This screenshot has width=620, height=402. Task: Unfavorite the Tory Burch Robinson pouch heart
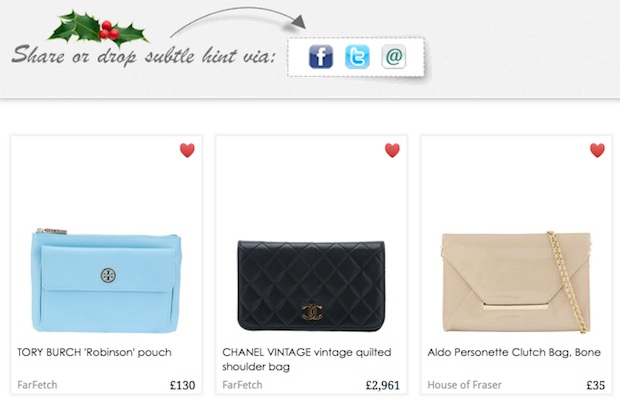(187, 150)
